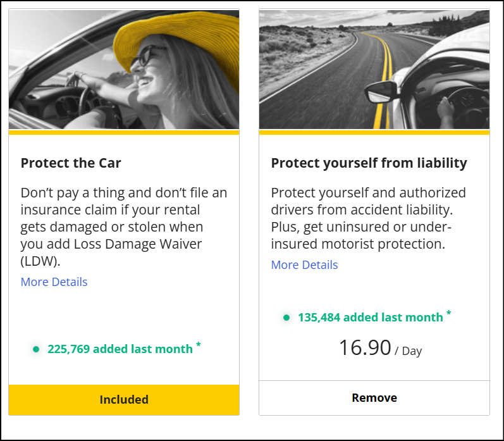Open More Details for Protect the Car
The image size is (504, 441).
point(54,282)
